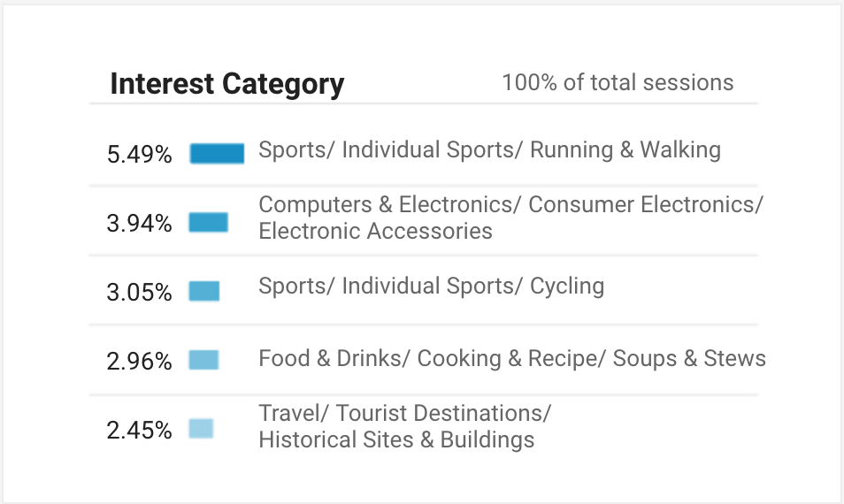The width and height of the screenshot is (844, 504).
Task: Click the light blue 2.96% bar
Action: 203,360
